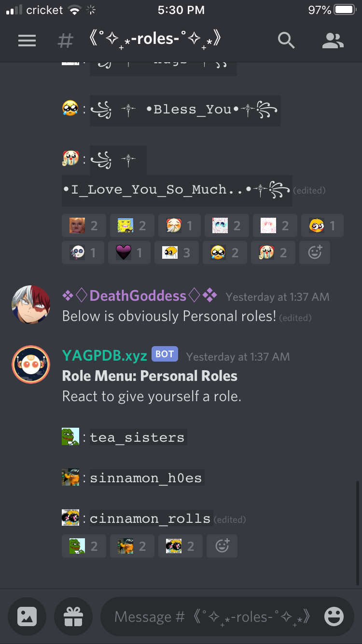The width and height of the screenshot is (362, 644).
Task: Add reaction on the upper role message
Action: [x=315, y=252]
